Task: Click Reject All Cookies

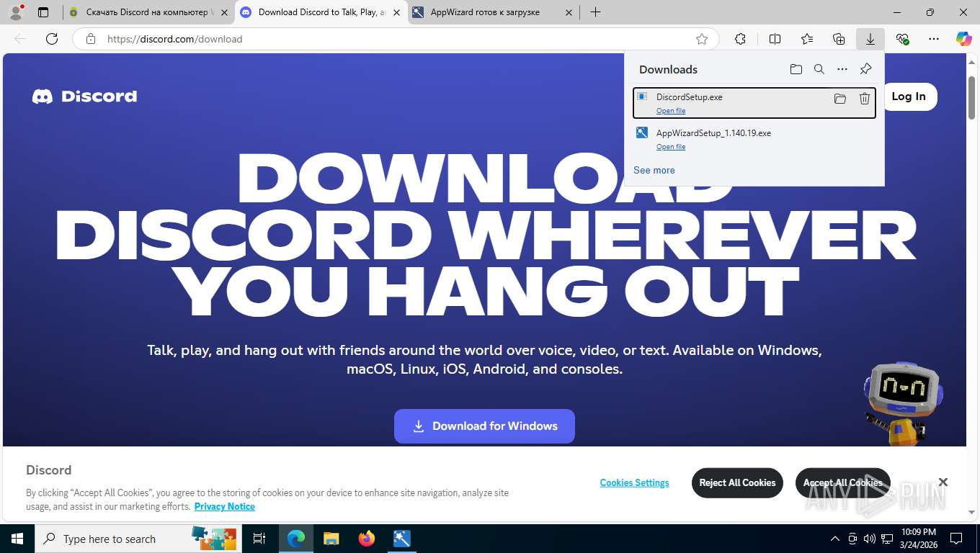Action: click(x=737, y=482)
